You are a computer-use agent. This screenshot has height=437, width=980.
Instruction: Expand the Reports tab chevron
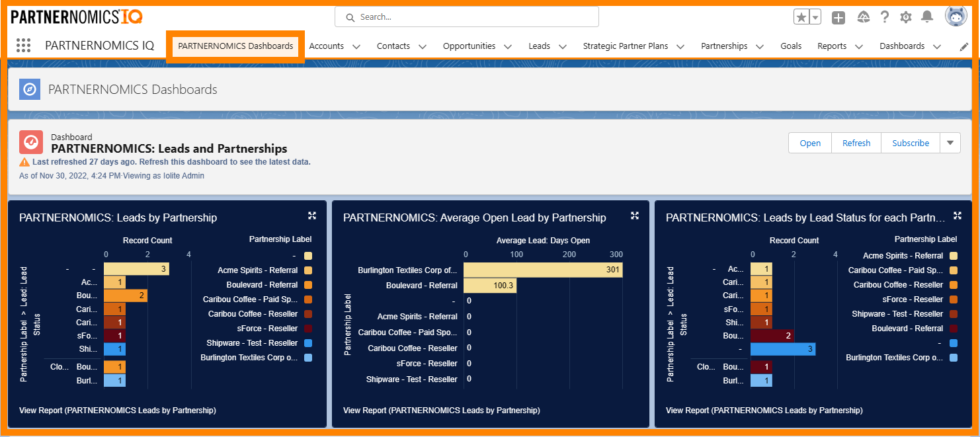pyautogui.click(x=859, y=47)
